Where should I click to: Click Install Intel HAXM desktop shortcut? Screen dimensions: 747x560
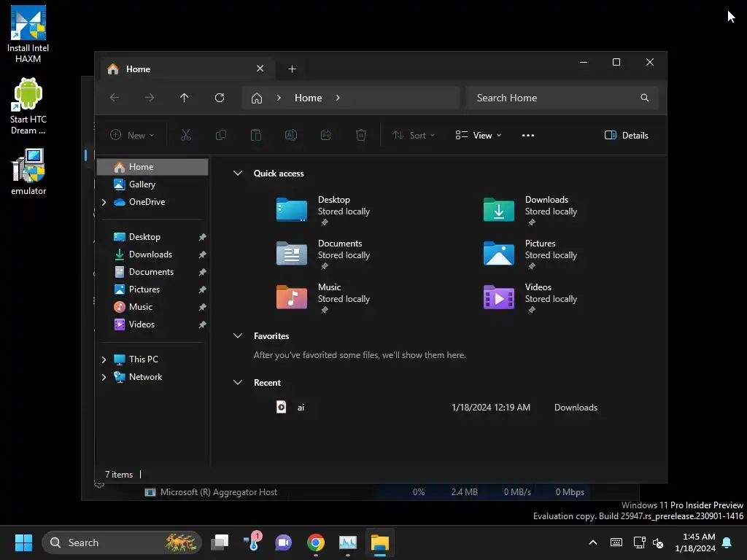click(28, 34)
